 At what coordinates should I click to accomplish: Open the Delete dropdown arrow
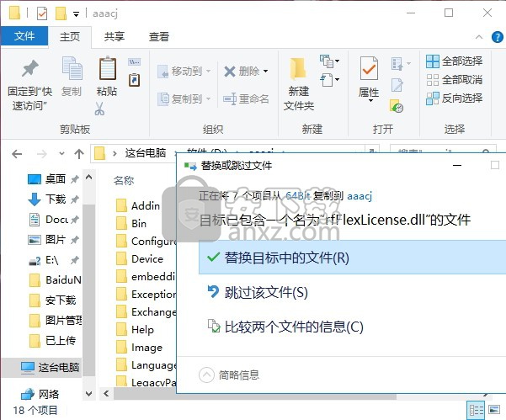tap(265, 71)
